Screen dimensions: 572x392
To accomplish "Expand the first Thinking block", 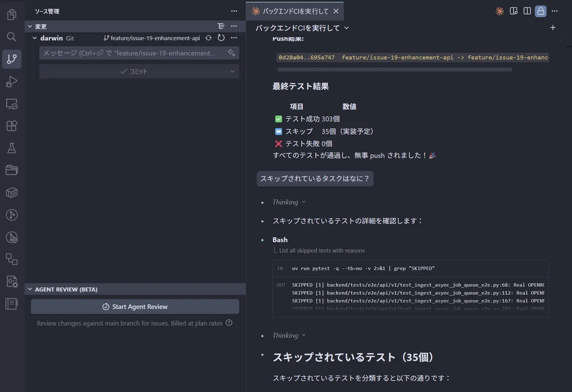I will [x=289, y=202].
